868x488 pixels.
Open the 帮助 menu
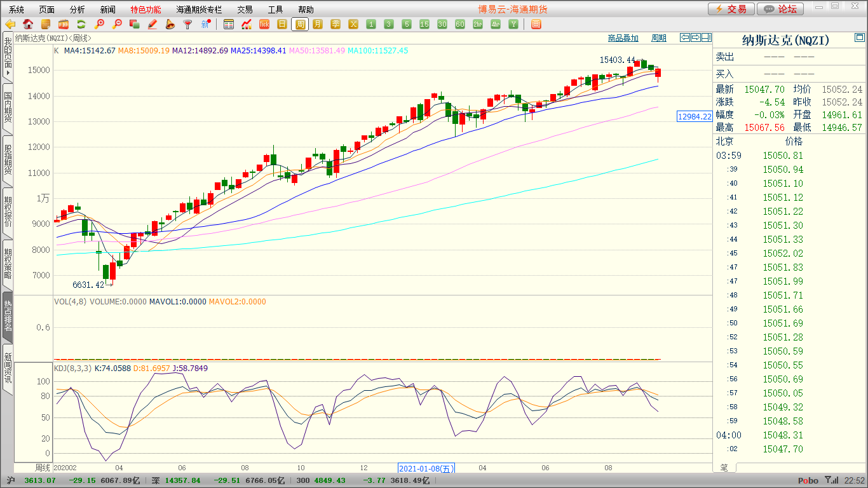(306, 10)
